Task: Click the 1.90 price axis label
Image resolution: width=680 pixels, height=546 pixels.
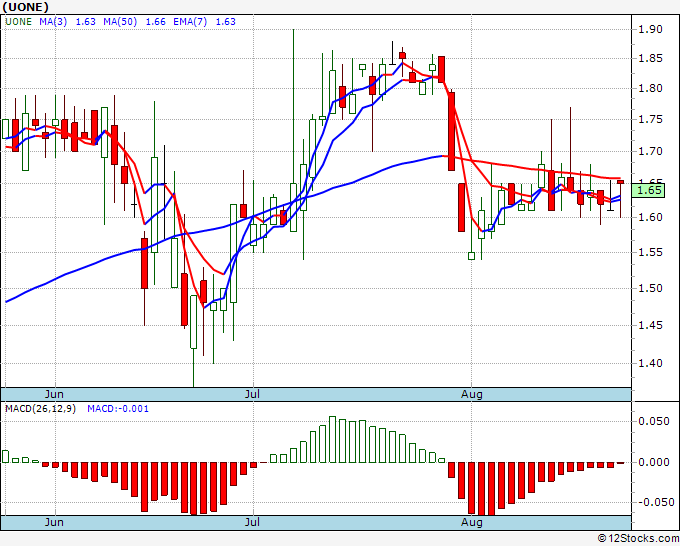Action: pyautogui.click(x=651, y=29)
